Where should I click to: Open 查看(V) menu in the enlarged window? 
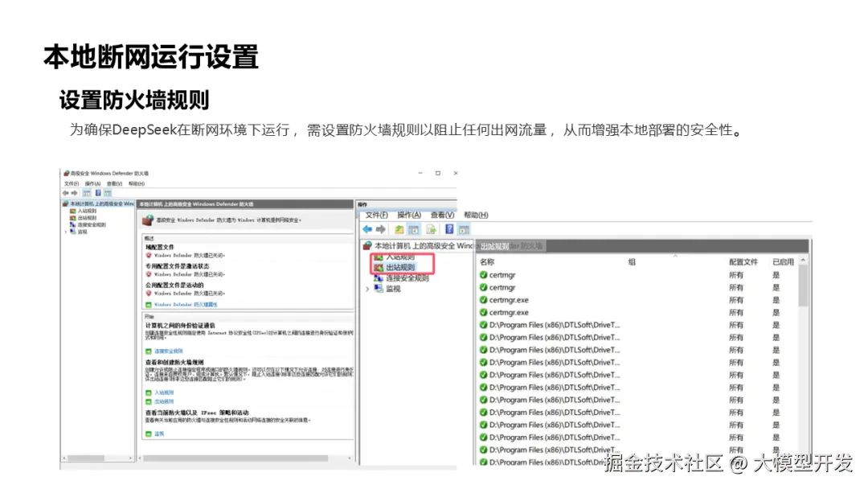pos(442,215)
